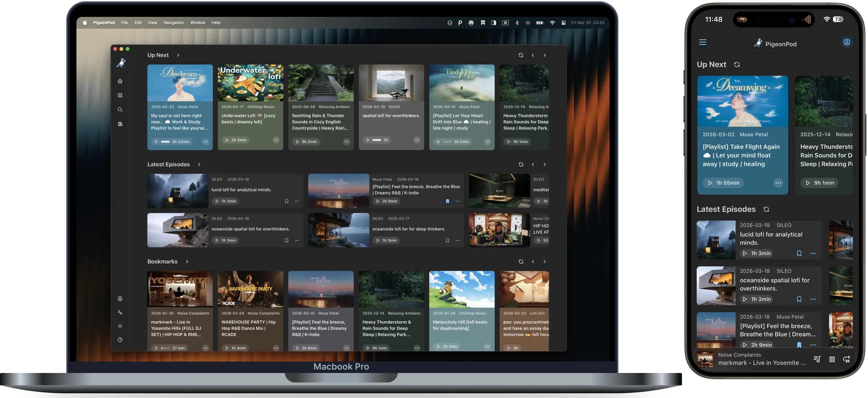Click the progress bar on the Daydream card
This screenshot has height=398, width=868.
165,142
